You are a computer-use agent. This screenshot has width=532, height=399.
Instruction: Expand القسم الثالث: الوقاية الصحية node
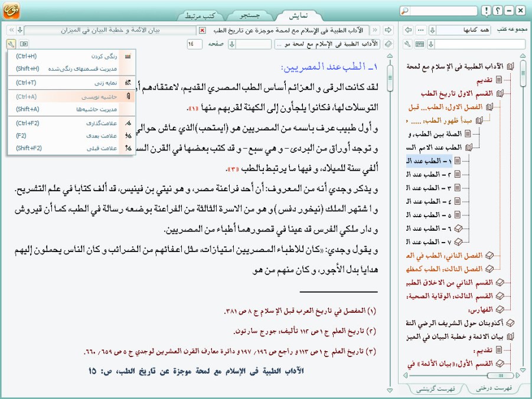coord(500,296)
